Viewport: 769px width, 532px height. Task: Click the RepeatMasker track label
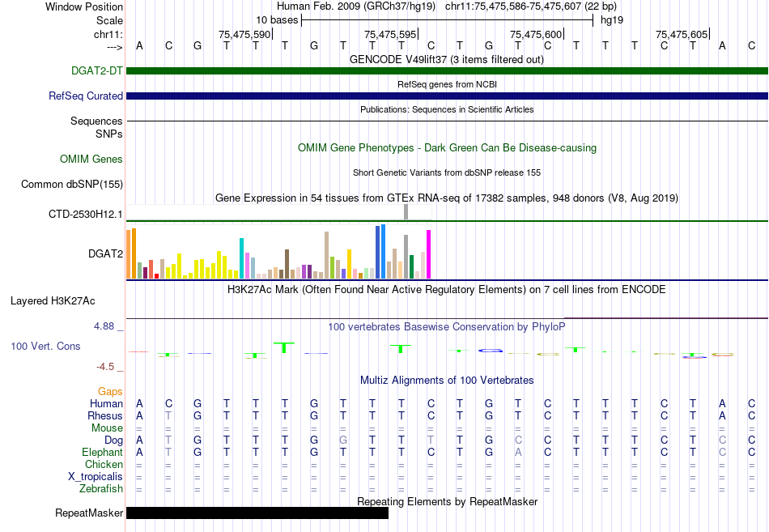pyautogui.click(x=89, y=513)
